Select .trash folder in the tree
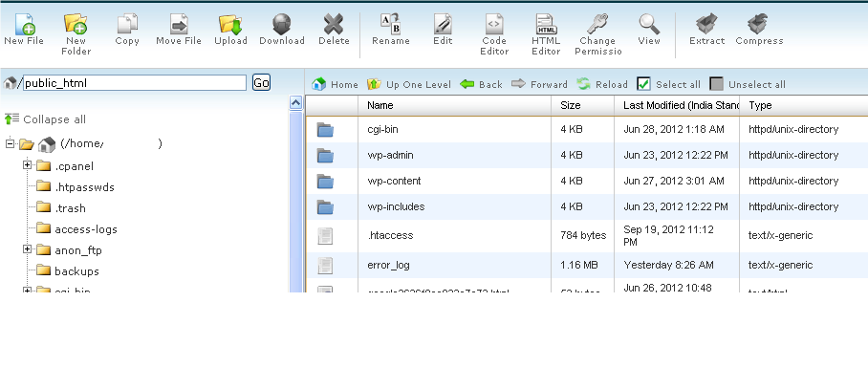The width and height of the screenshot is (868, 367). point(70,208)
